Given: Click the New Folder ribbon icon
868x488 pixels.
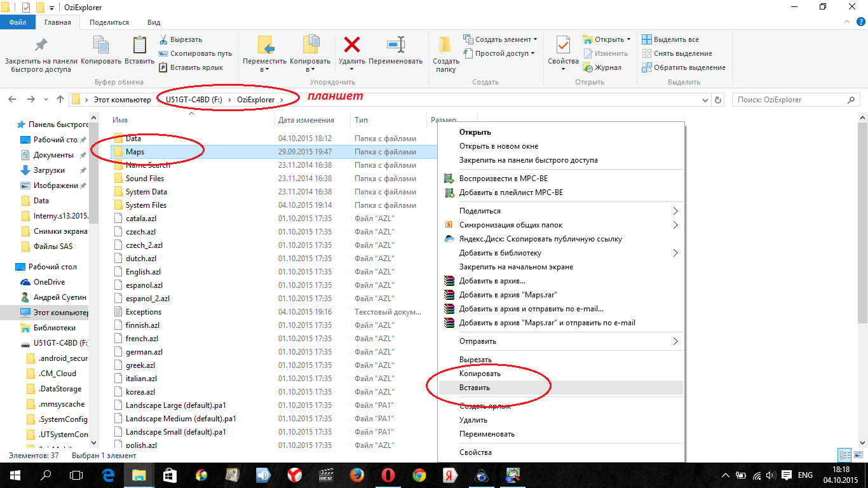Looking at the screenshot, I should click(445, 46).
